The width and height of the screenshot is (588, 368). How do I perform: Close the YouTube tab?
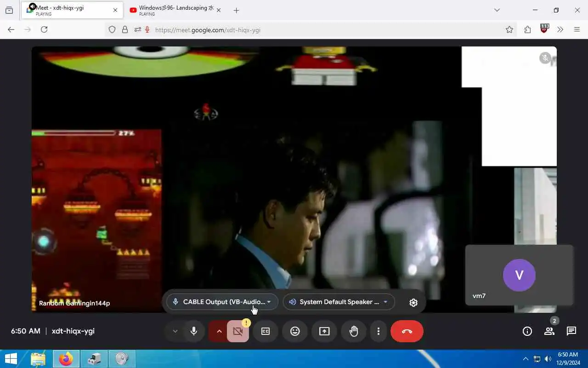(219, 10)
